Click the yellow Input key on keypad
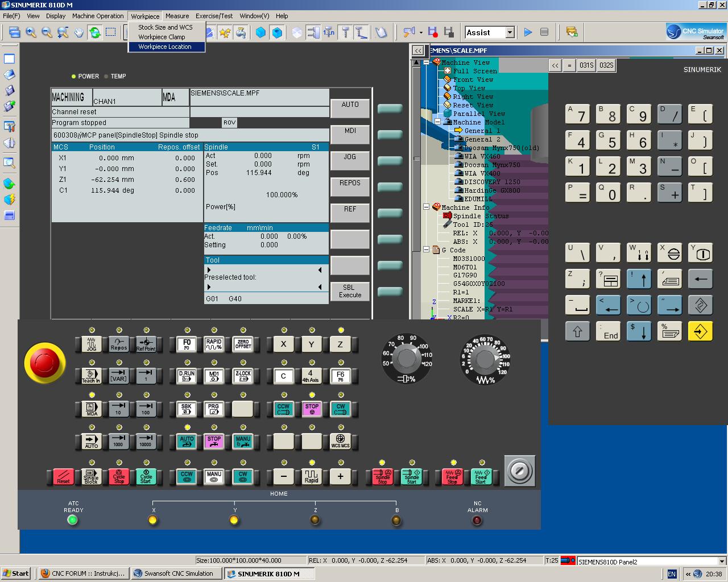This screenshot has width=728, height=582. [x=700, y=331]
